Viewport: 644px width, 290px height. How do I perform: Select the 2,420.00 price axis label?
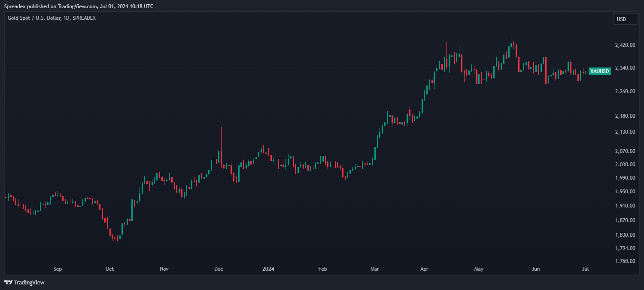625,45
